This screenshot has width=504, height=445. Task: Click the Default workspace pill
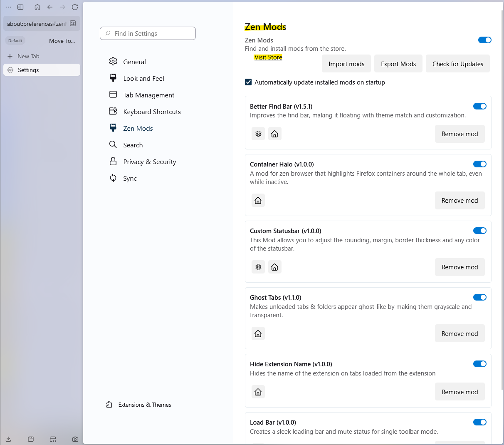[15, 40]
